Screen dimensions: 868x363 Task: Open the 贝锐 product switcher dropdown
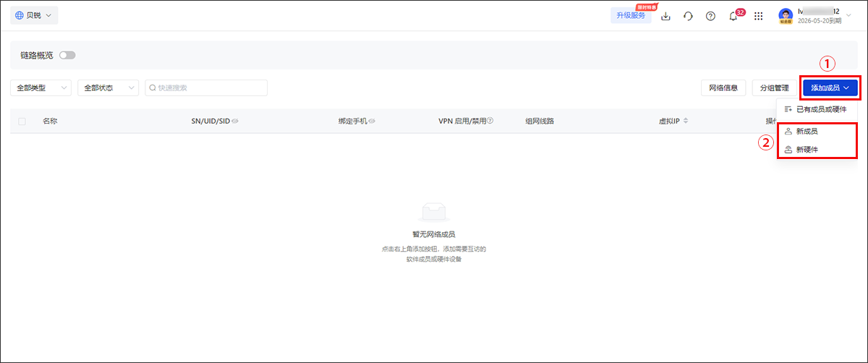click(34, 15)
